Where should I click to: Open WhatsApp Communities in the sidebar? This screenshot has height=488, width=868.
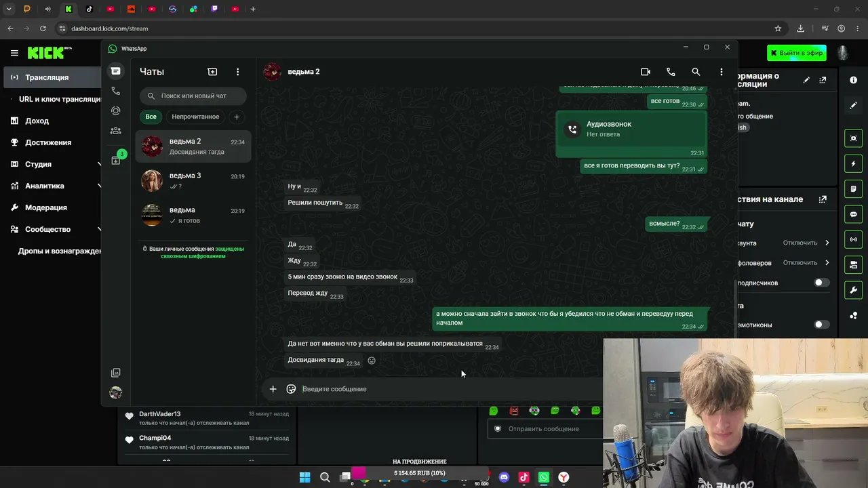(x=116, y=130)
